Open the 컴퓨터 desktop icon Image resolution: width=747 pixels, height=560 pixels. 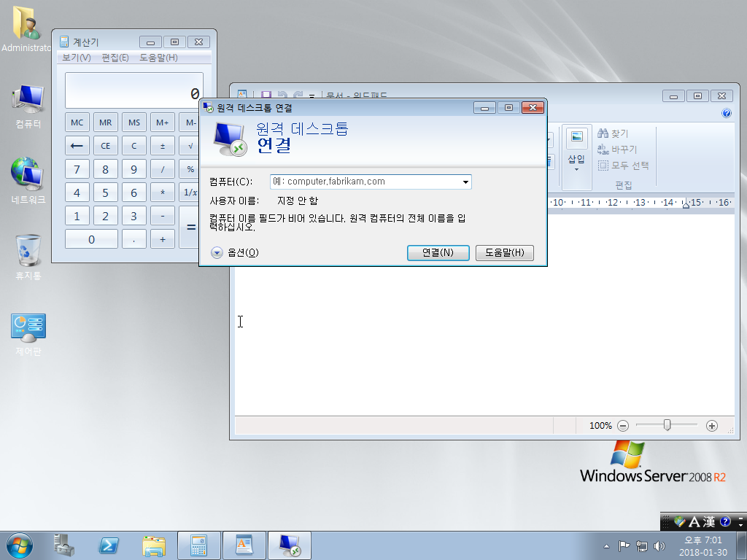28,106
